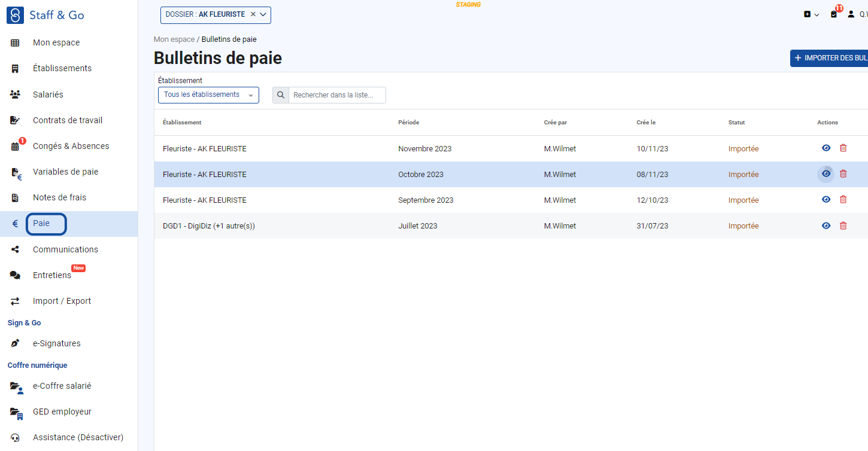Open the Entretiens chat bubbles icon

coord(15,275)
